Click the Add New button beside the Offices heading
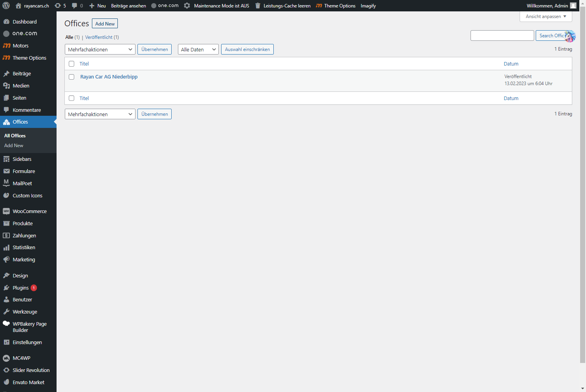586x392 pixels. [105, 24]
